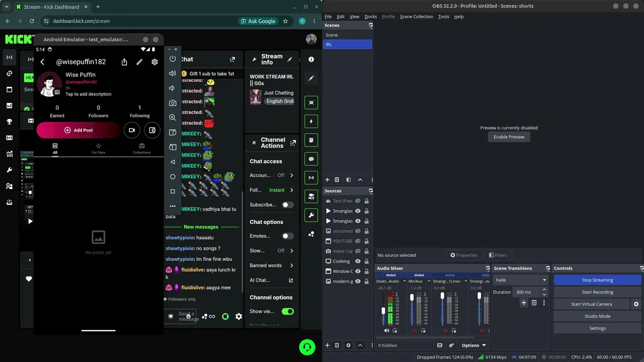The width and height of the screenshot is (644, 362).
Task: Open Kick chat settings gear
Action: pyautogui.click(x=238, y=316)
